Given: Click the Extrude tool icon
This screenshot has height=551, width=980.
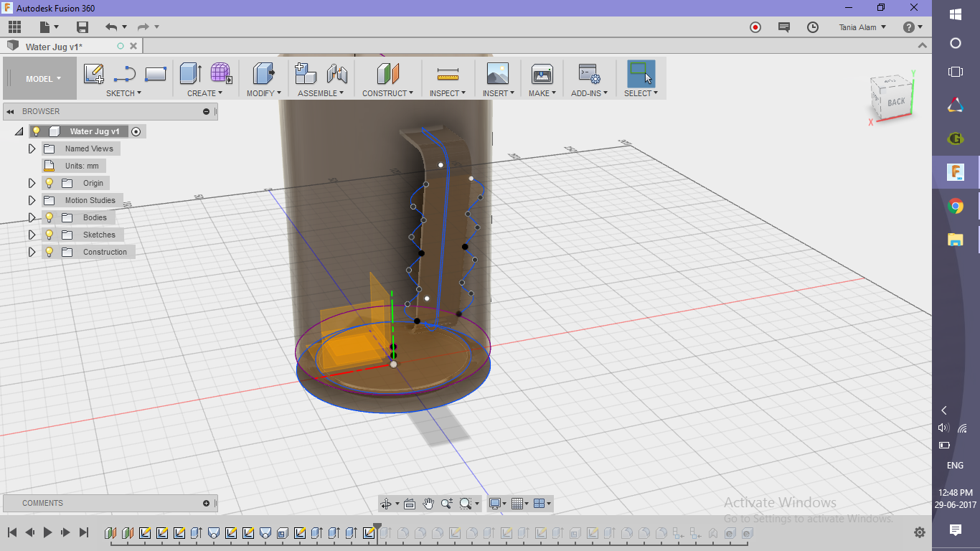Looking at the screenshot, I should (x=190, y=74).
